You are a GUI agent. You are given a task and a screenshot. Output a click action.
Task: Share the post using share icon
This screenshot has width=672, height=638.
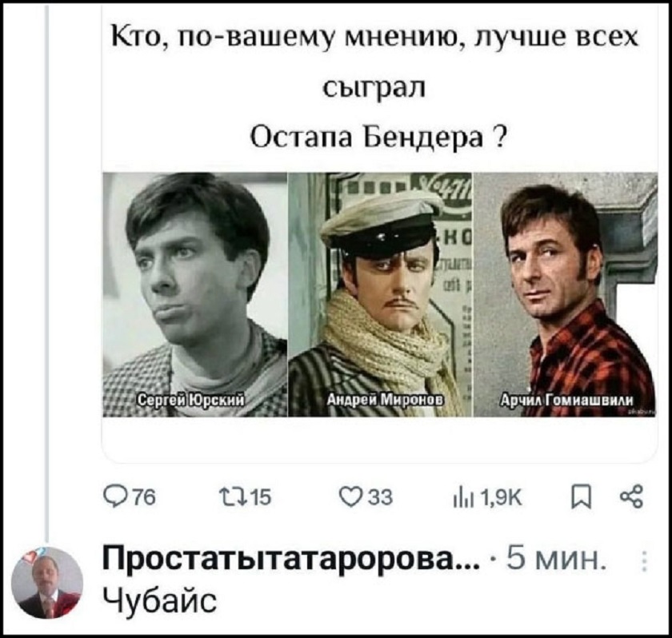pyautogui.click(x=632, y=498)
